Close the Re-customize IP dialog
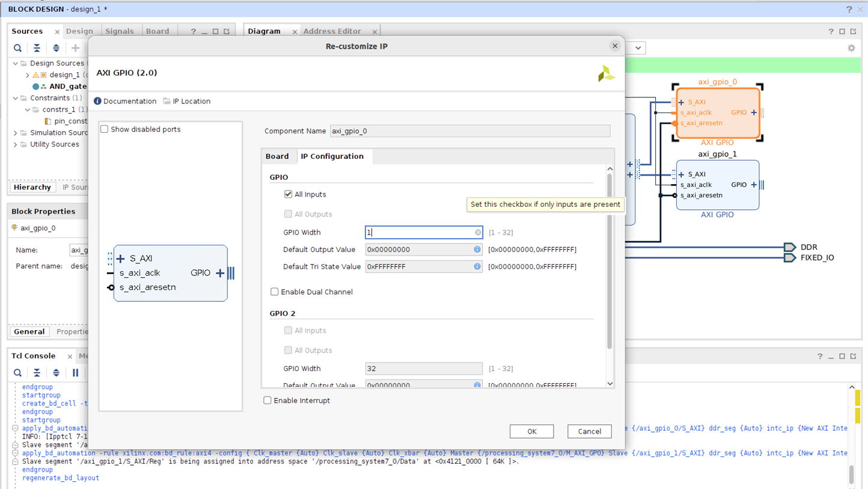This screenshot has width=868, height=489. (x=614, y=46)
